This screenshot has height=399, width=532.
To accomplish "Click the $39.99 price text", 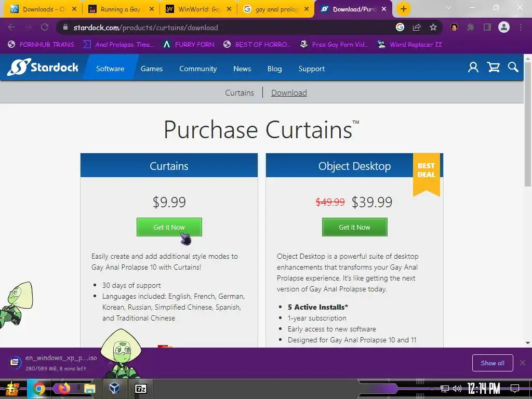I will click(x=372, y=202).
